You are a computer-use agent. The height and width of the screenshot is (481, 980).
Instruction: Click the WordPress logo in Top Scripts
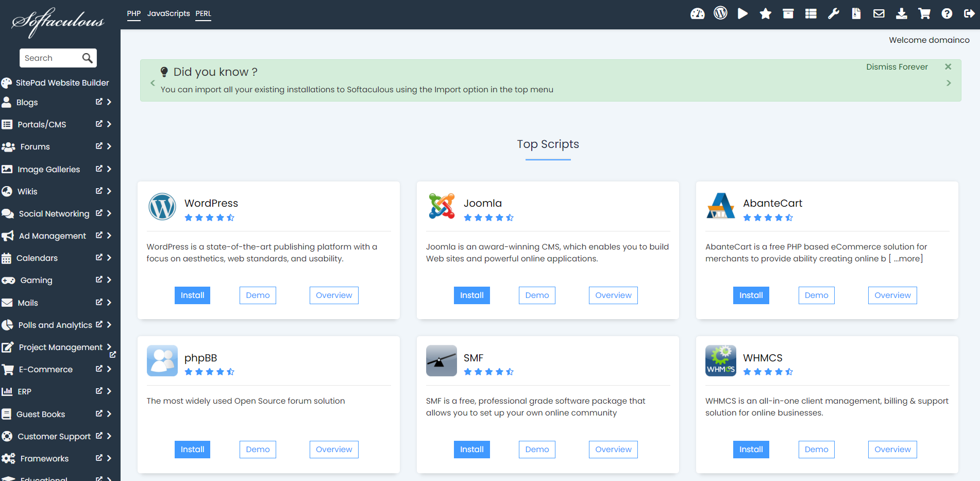[162, 207]
